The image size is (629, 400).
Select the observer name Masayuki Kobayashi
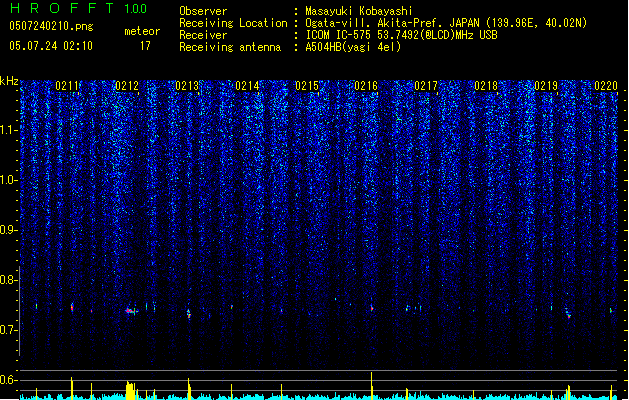tap(359, 11)
